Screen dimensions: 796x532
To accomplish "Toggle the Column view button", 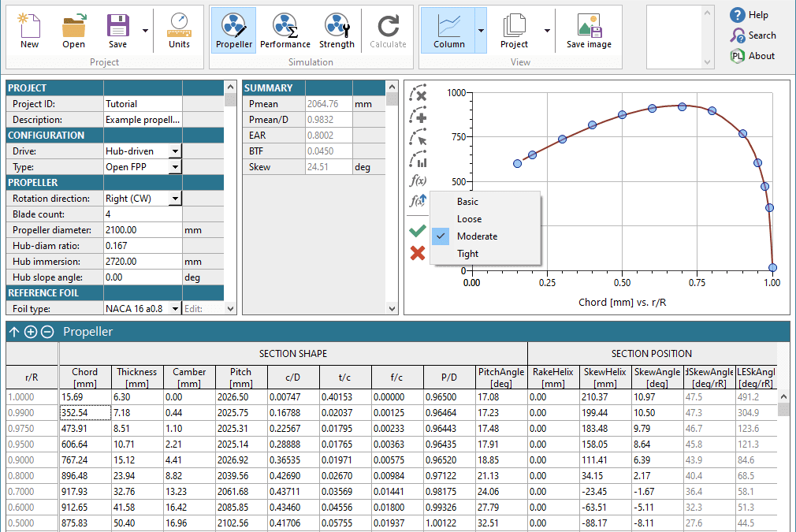I will pos(448,30).
